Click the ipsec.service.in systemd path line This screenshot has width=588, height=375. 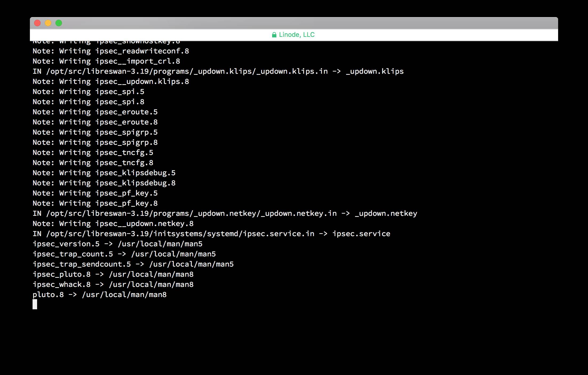pyautogui.click(x=211, y=234)
